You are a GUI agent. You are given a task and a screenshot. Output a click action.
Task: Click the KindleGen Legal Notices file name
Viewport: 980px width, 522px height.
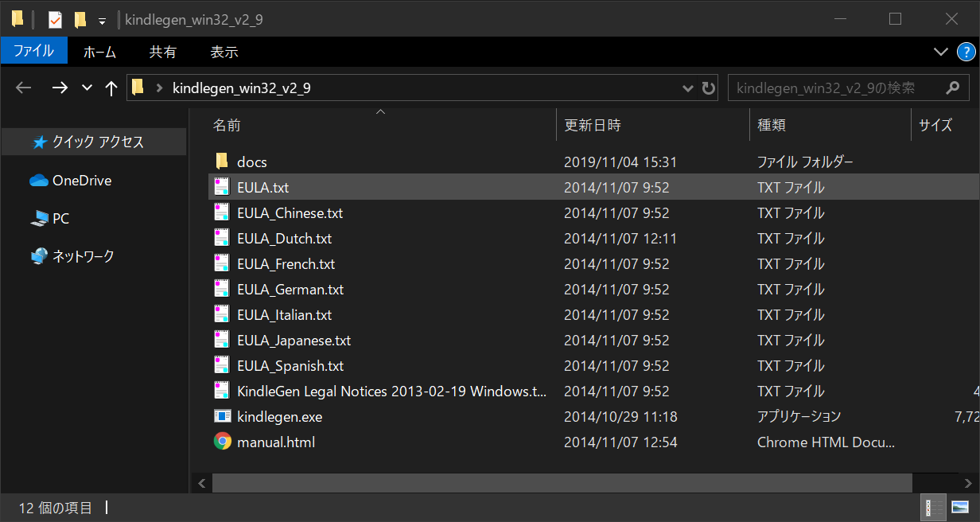pos(392,391)
